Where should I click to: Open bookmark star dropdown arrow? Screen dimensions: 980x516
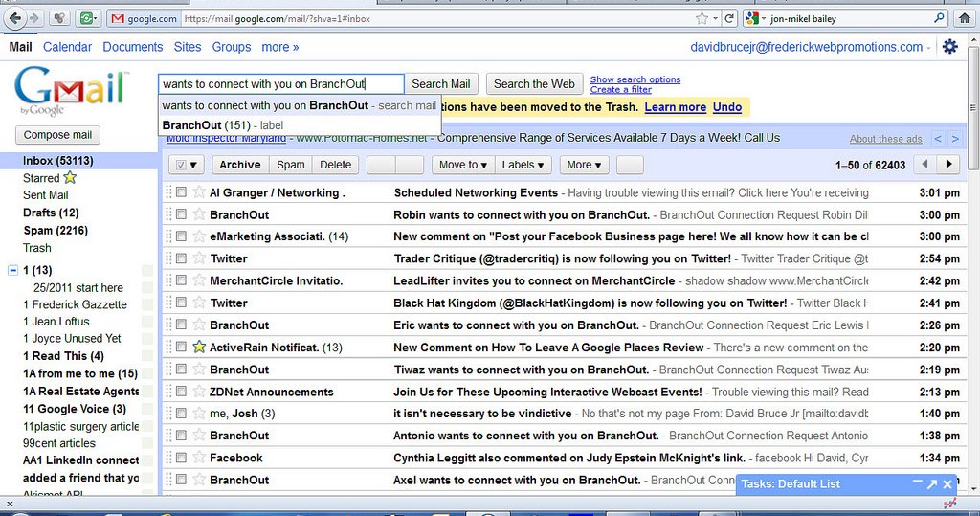715,19
